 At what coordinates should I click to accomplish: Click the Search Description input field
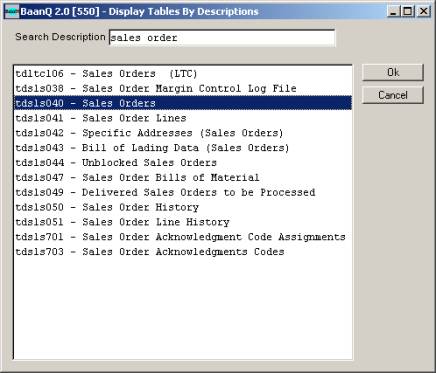click(222, 38)
